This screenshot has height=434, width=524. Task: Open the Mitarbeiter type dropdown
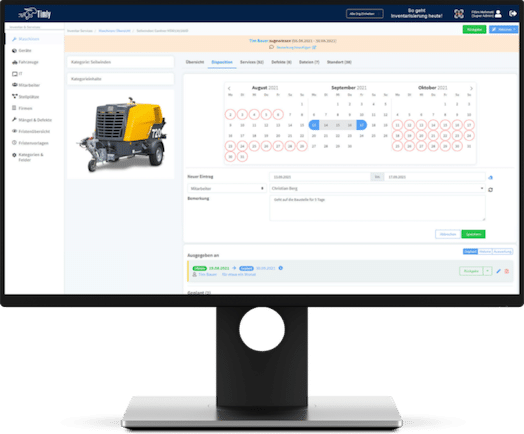(227, 188)
